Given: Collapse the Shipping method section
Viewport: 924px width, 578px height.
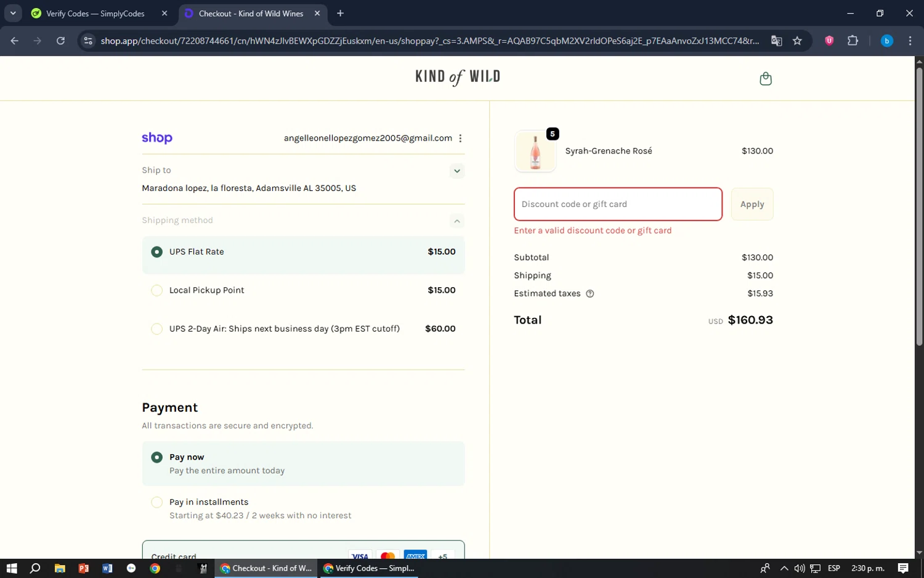Looking at the screenshot, I should (x=456, y=221).
